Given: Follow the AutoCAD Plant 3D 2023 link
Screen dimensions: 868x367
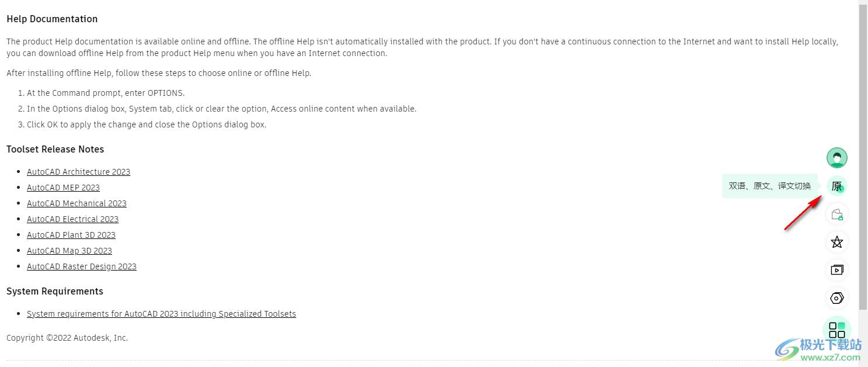Looking at the screenshot, I should [71, 235].
